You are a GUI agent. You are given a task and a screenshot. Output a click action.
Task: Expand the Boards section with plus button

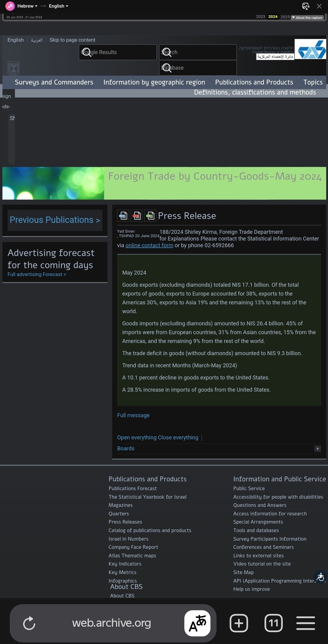[x=318, y=448]
